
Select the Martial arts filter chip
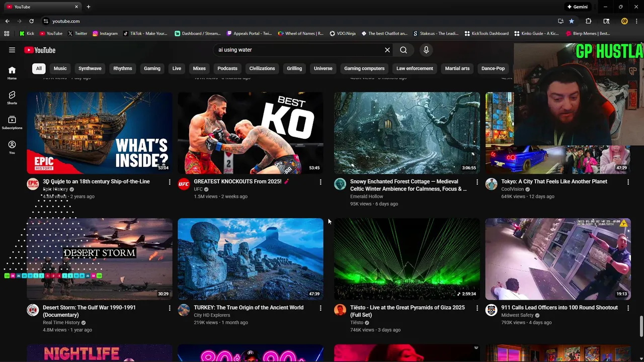pyautogui.click(x=457, y=68)
